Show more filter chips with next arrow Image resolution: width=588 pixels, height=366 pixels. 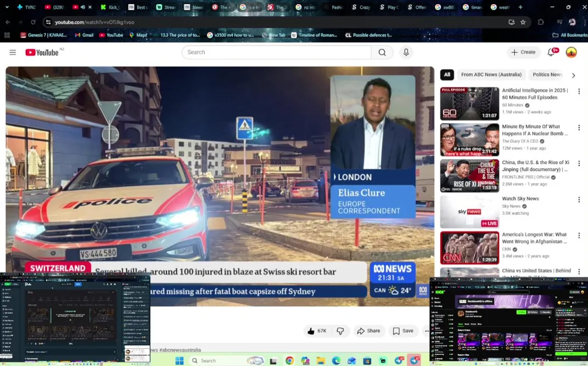point(573,75)
